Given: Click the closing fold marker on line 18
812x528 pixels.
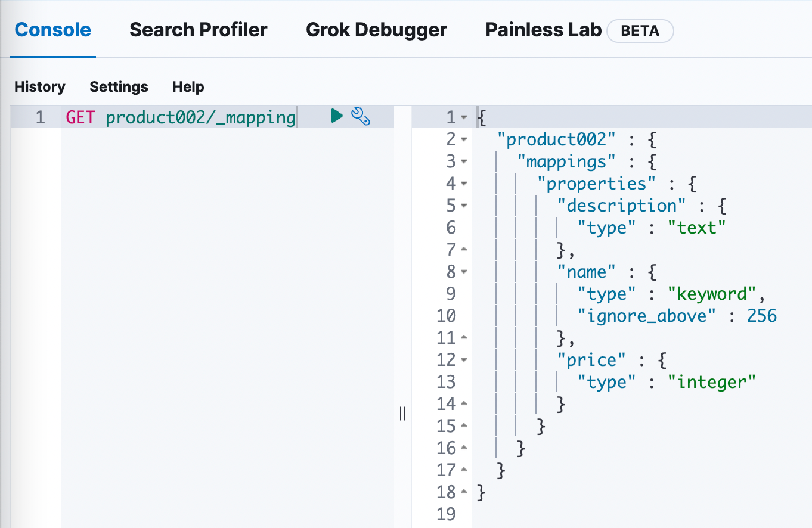Looking at the screenshot, I should pos(464,493).
